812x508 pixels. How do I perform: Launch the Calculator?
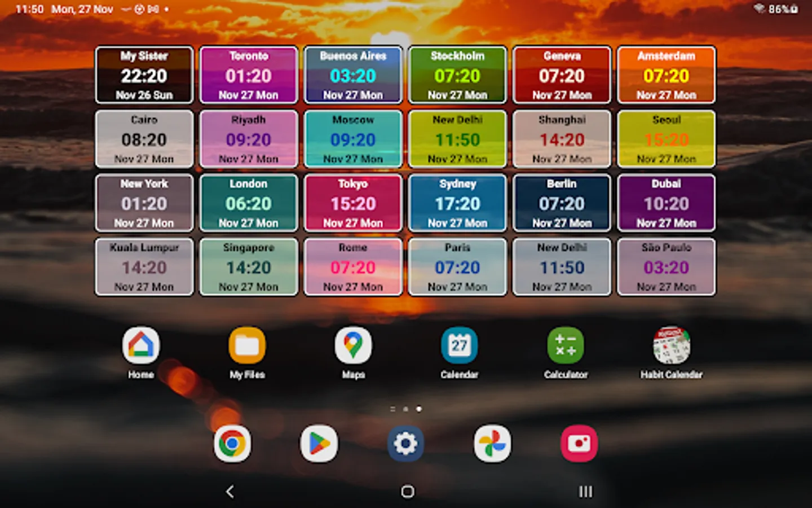point(565,345)
